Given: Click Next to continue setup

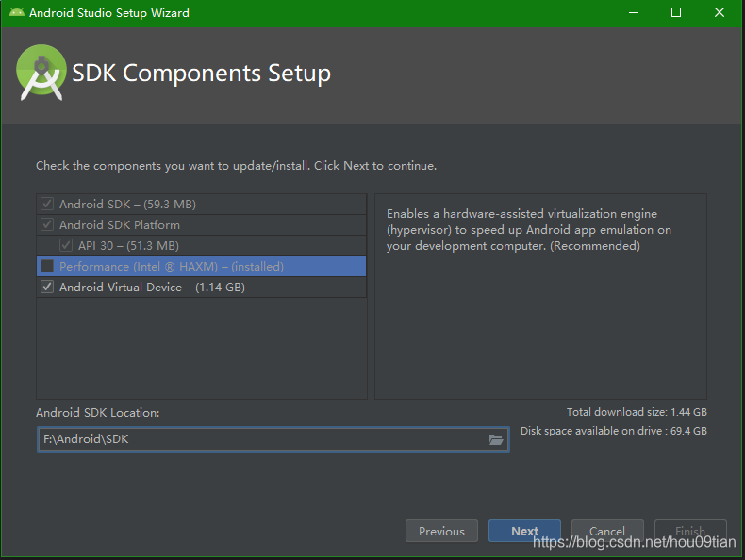Looking at the screenshot, I should pos(524,531).
